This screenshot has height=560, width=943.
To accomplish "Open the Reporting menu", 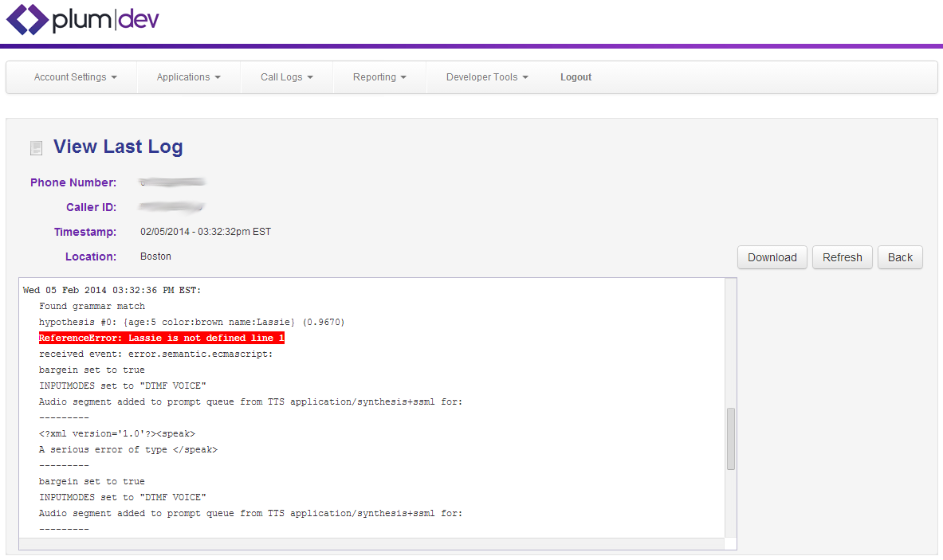I will click(379, 77).
